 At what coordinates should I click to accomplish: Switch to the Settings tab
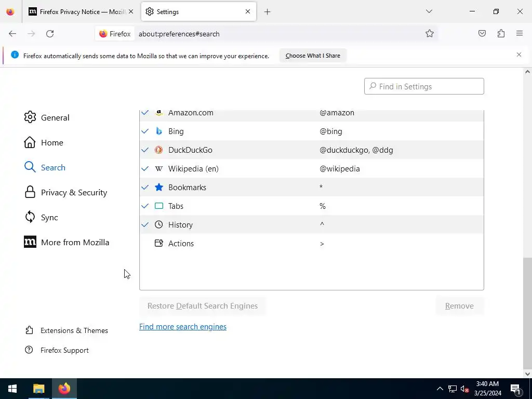(198, 11)
